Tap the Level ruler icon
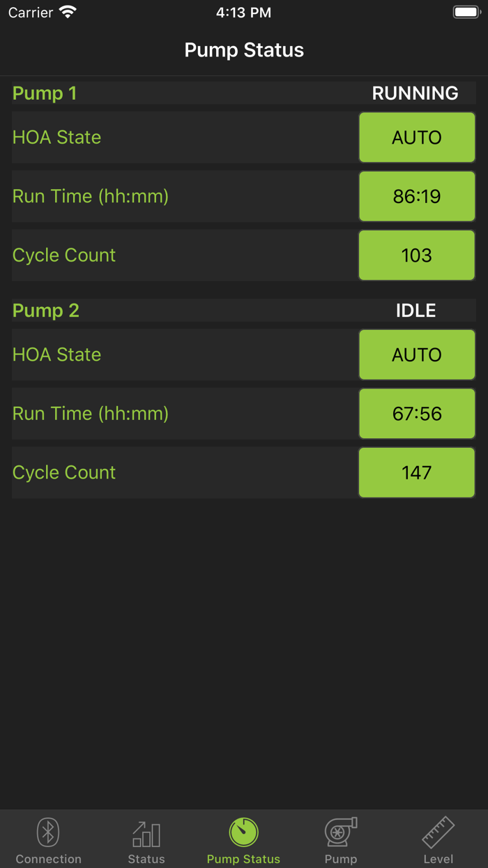 tap(439, 832)
